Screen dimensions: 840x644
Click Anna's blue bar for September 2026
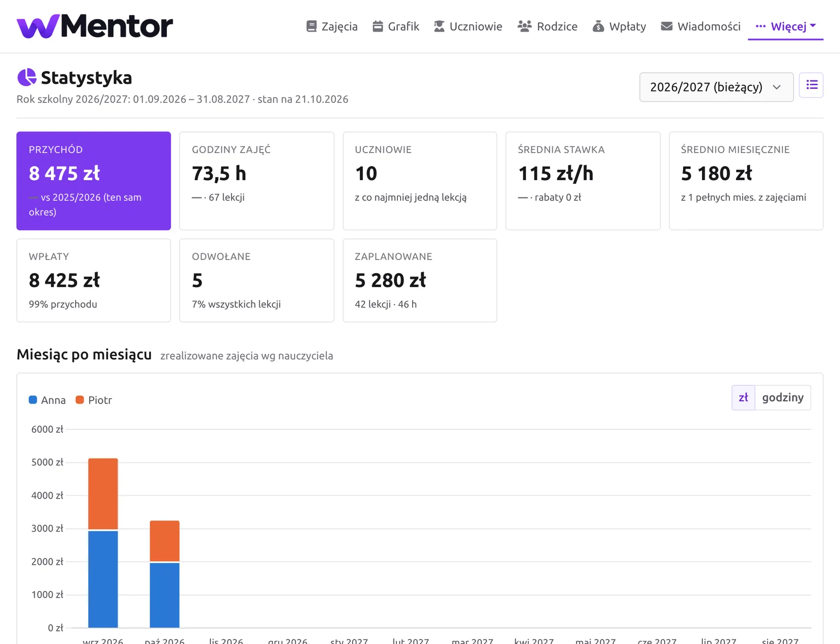[x=103, y=579]
